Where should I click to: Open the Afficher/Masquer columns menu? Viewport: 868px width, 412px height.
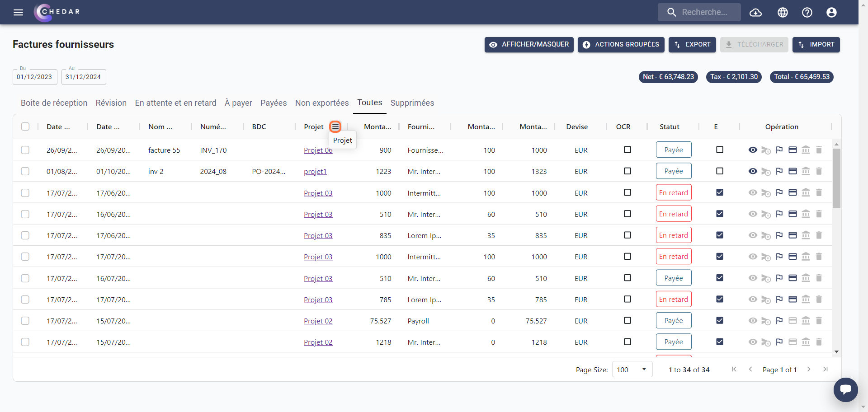pos(529,45)
